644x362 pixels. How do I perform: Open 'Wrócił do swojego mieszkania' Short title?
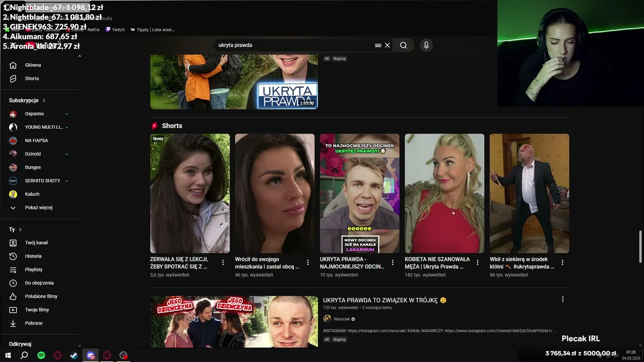267,263
